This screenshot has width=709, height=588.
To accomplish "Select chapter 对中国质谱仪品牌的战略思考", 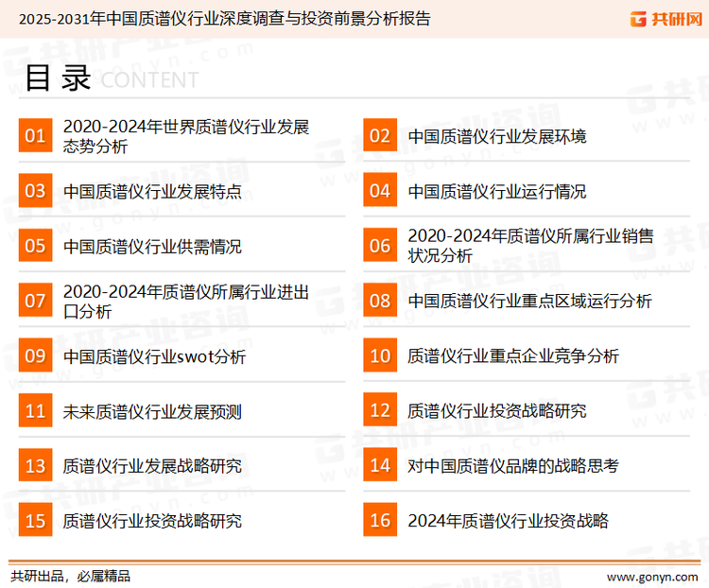I will pos(513,466).
